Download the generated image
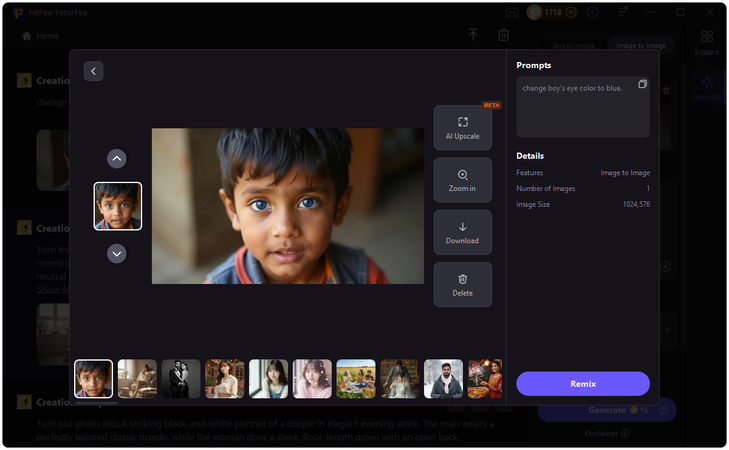Screen dimensions: 729x450 click(x=462, y=232)
